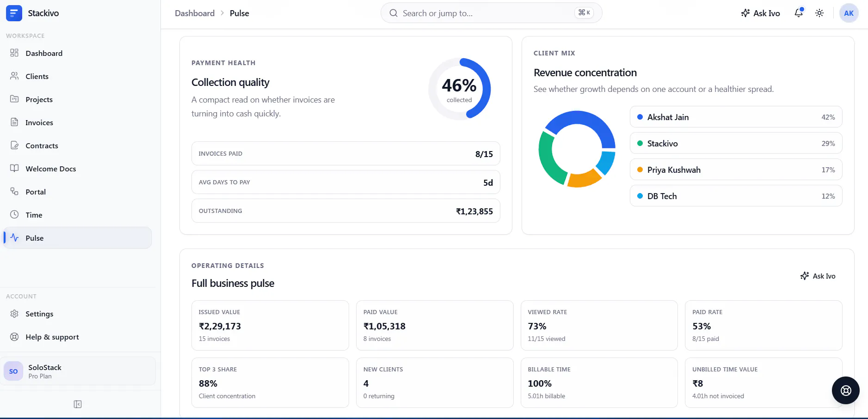The image size is (868, 419).
Task: Click the Viewed Rate 73% card
Action: click(599, 325)
